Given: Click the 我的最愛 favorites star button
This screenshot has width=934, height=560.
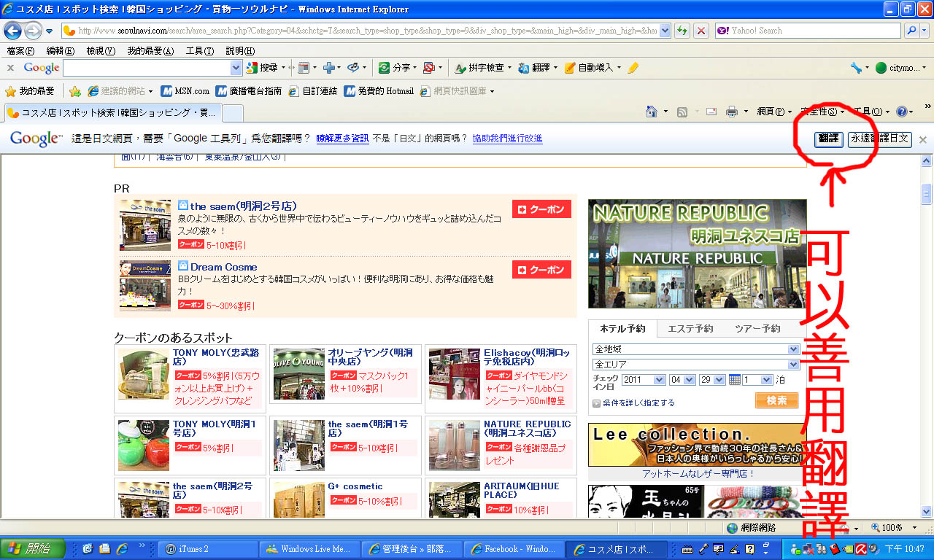Looking at the screenshot, I should click(30, 91).
